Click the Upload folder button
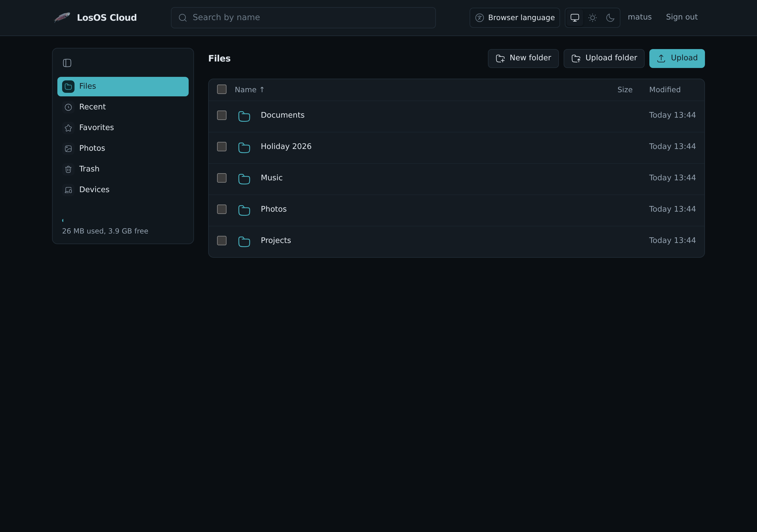This screenshot has width=757, height=532. pyautogui.click(x=604, y=58)
